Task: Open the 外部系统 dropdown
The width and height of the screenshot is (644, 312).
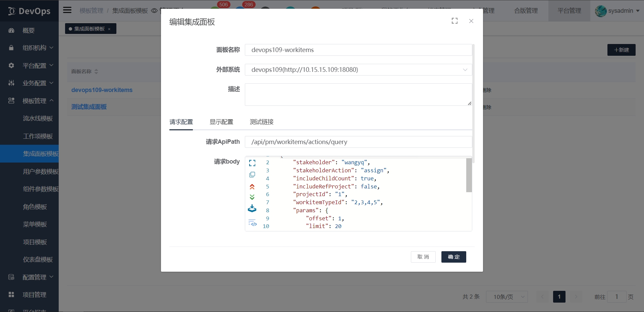Action: point(358,70)
